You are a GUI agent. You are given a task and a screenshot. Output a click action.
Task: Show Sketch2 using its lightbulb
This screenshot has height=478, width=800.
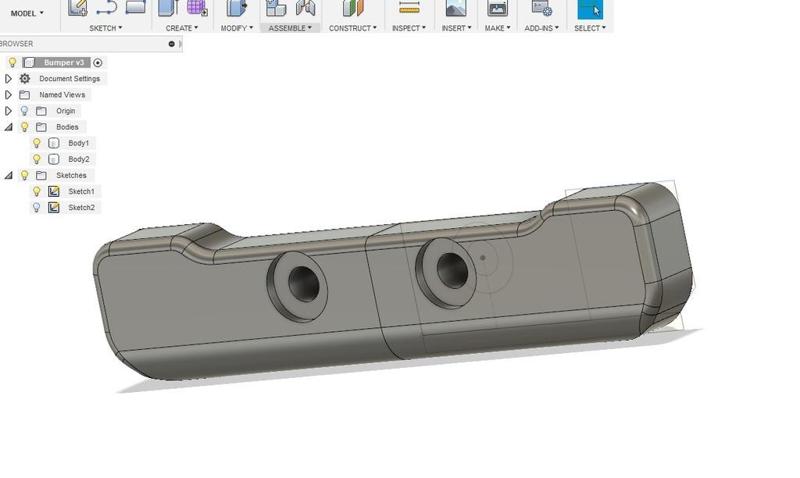pos(36,208)
